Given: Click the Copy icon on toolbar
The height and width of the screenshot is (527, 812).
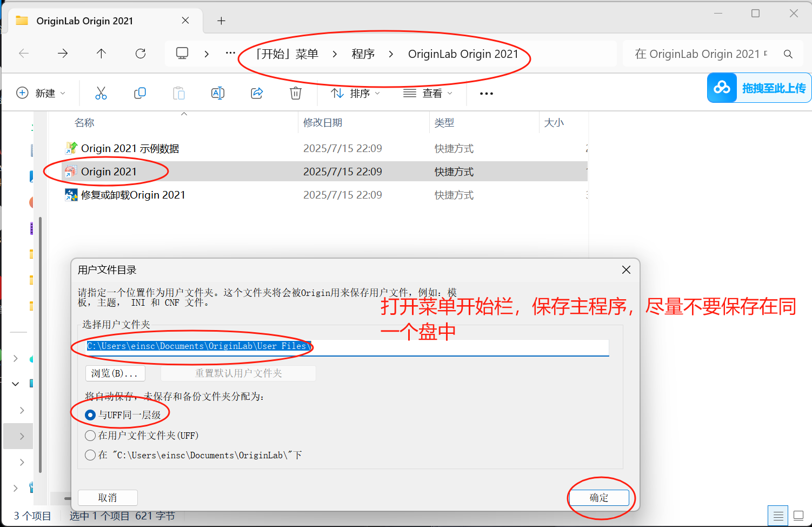Looking at the screenshot, I should click(x=140, y=93).
